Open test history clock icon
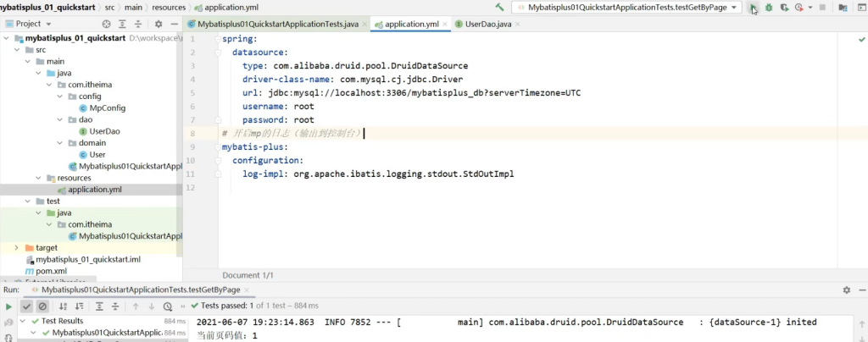The width and height of the screenshot is (868, 342). (167, 306)
